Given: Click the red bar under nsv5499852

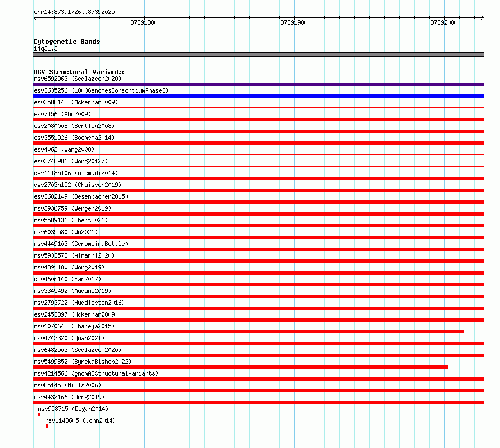Looking at the screenshot, I should [240, 367].
